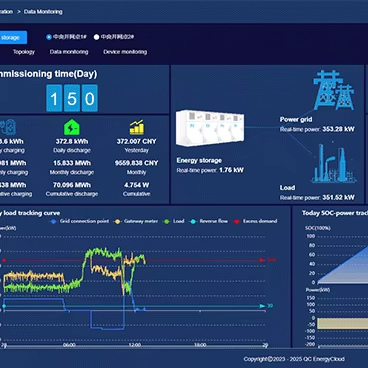Click the Daily discharge label
The image size is (368, 368).
[x=72, y=150]
